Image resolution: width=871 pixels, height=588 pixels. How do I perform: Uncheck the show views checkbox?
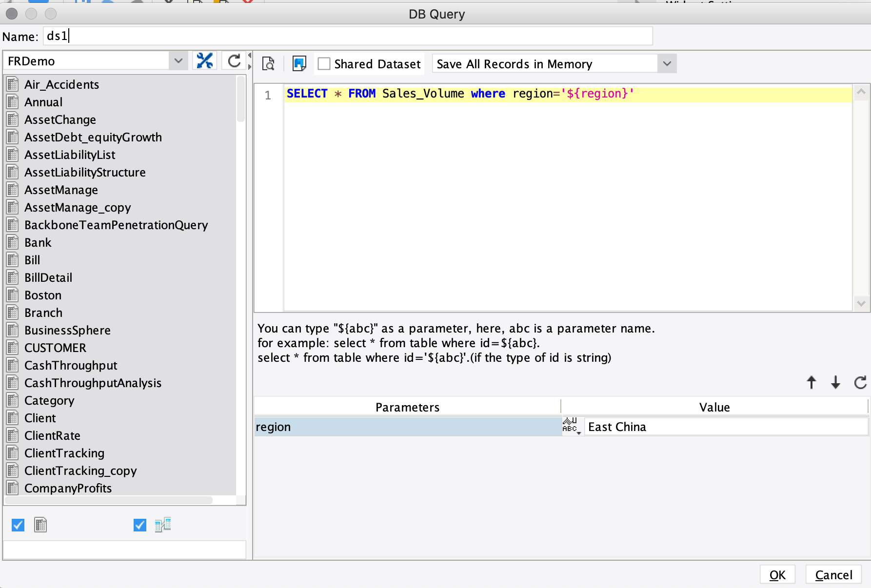[x=140, y=525]
